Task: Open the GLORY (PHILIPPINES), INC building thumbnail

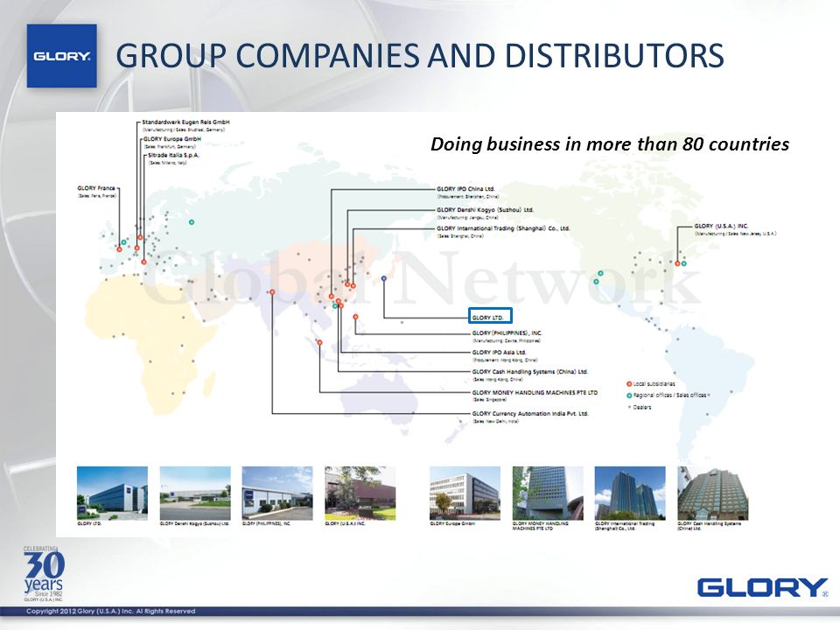Action: tap(277, 493)
